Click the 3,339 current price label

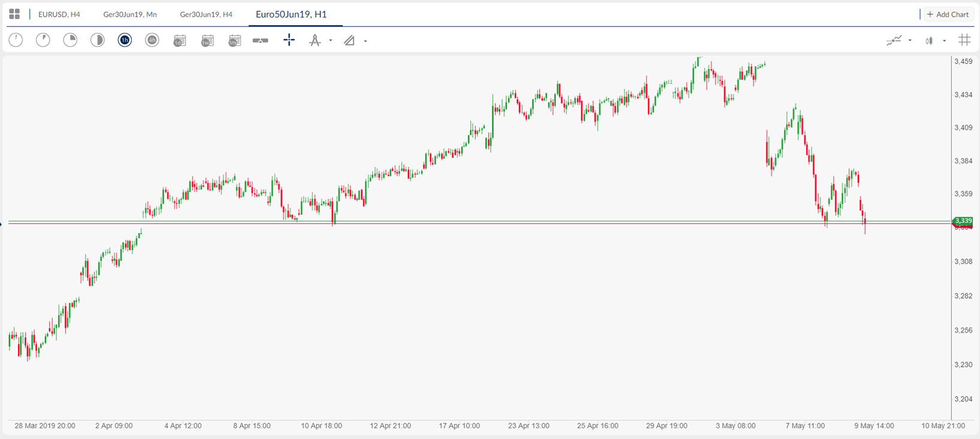(963, 221)
